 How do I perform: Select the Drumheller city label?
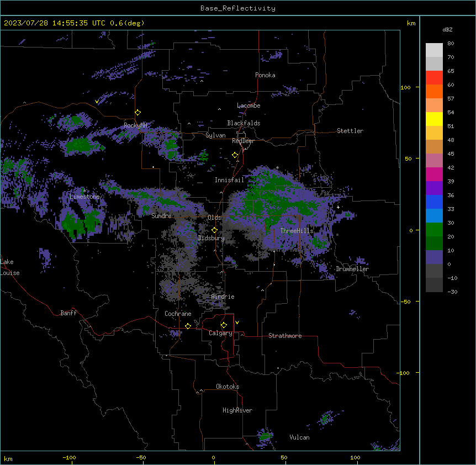pos(352,269)
